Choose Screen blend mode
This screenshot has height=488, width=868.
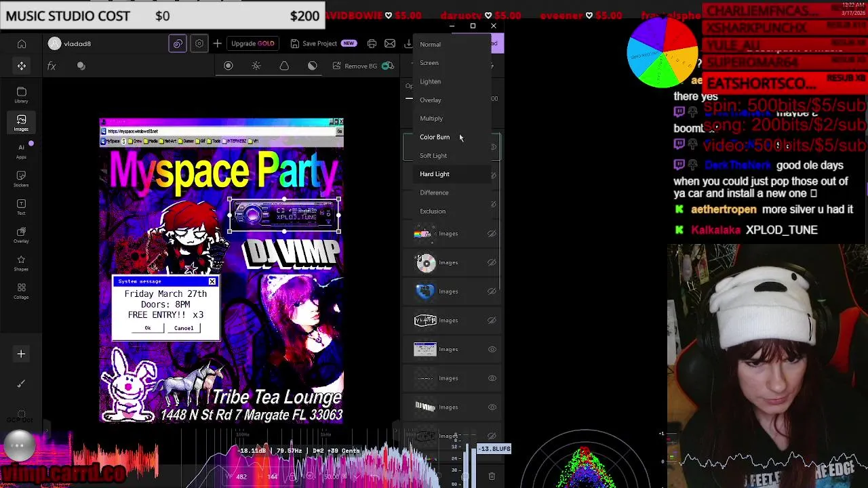[x=452, y=62]
